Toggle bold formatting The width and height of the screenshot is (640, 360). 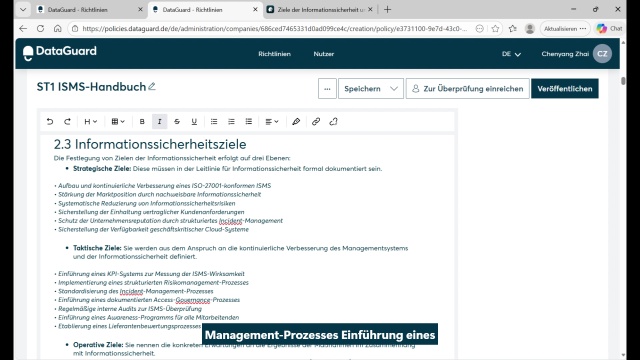142,122
